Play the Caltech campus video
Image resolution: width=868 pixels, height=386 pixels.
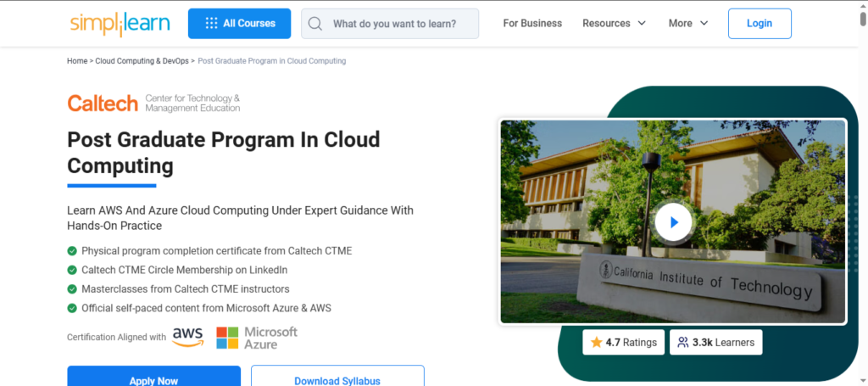click(673, 222)
